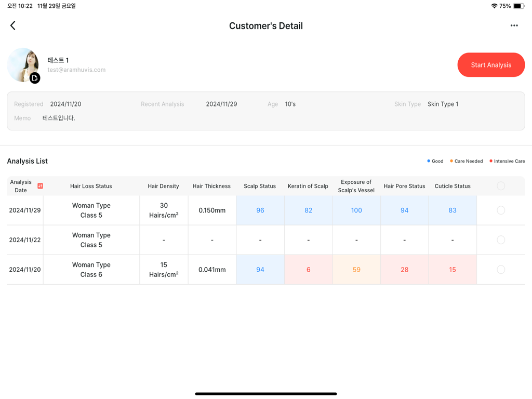Toggle the select-all circle in table header
Image resolution: width=532 pixels, height=399 pixels.
(501, 186)
